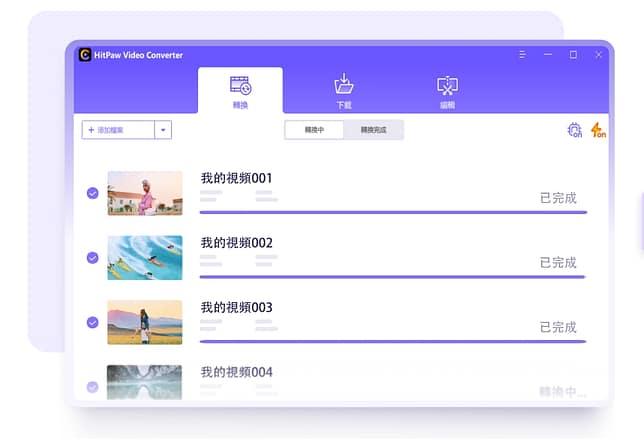This screenshot has height=442, width=644.
Task: Select the title 我的視頻002
Action: 237,243
